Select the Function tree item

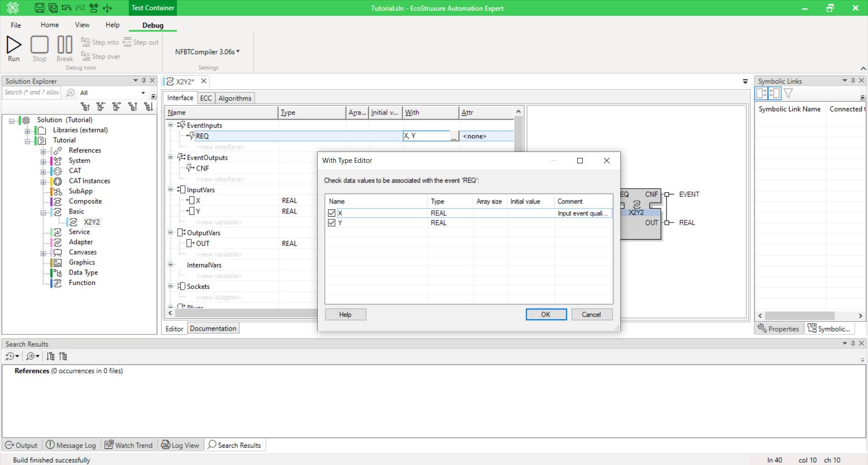click(x=82, y=283)
